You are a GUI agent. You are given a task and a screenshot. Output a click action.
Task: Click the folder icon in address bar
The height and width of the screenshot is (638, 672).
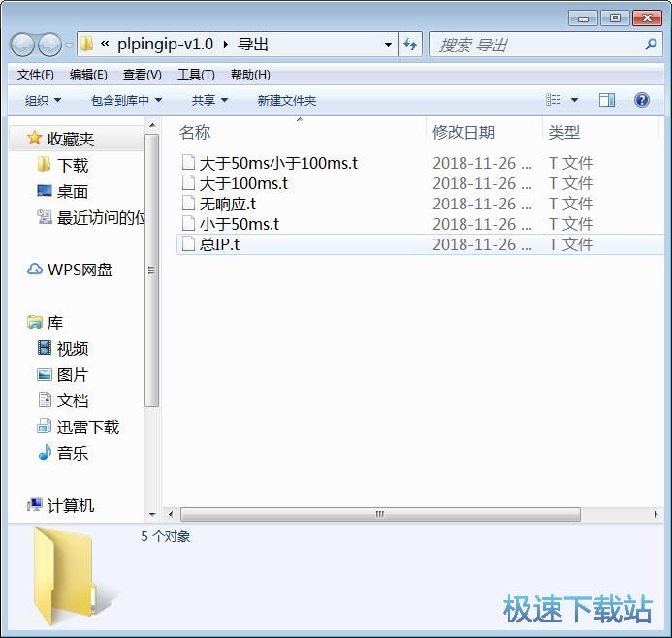click(87, 44)
